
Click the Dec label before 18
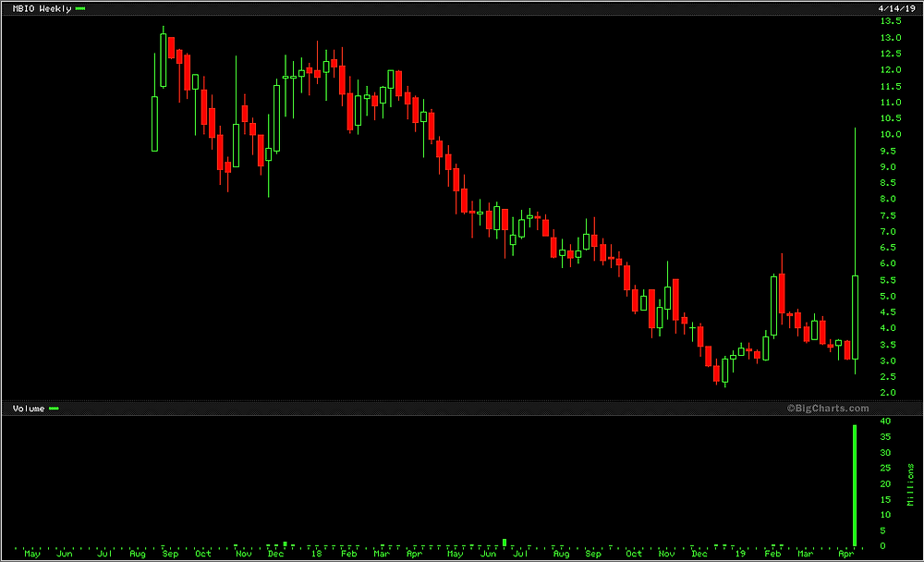(x=275, y=554)
